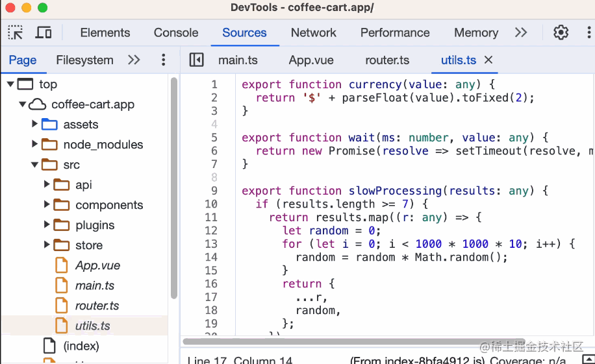Open App.vue in the file tree
Screen dimensions: 595x364
97,265
